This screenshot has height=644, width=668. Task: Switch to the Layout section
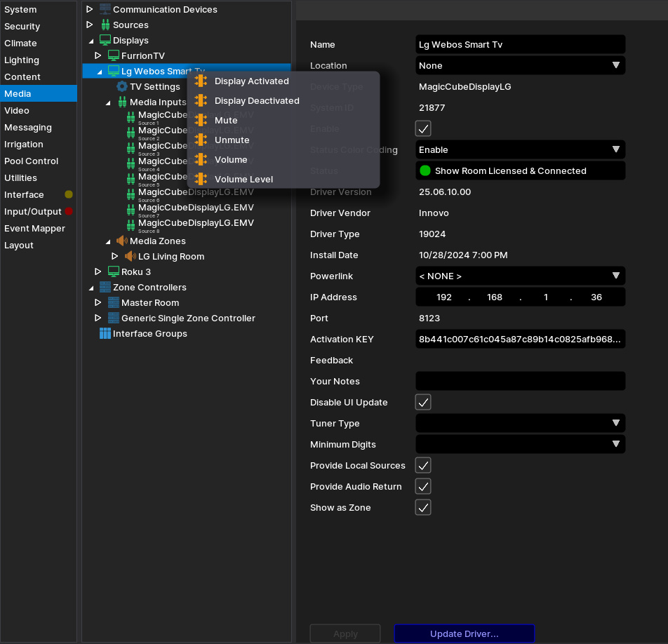tap(39, 246)
